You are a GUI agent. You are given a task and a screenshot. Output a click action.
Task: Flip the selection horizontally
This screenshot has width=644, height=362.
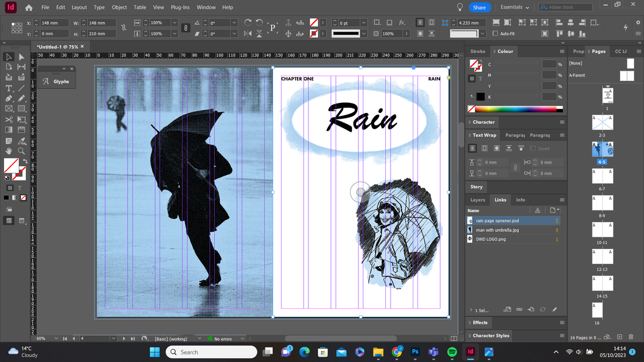248,34
